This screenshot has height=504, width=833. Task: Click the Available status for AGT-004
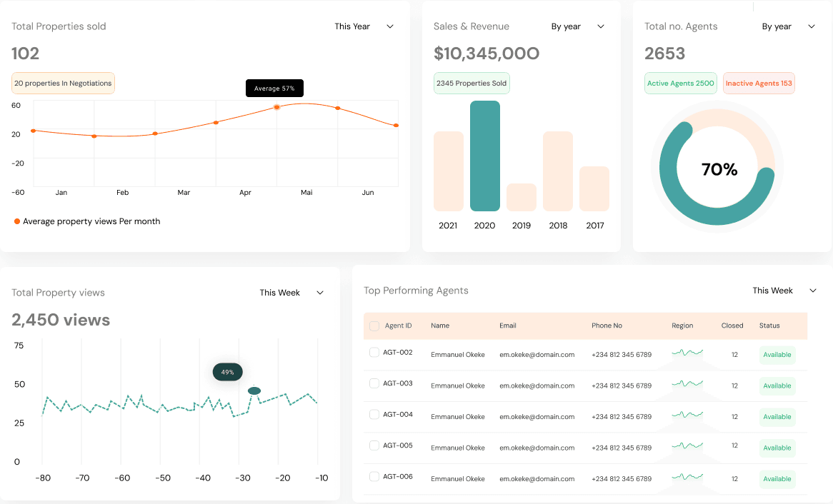(777, 417)
